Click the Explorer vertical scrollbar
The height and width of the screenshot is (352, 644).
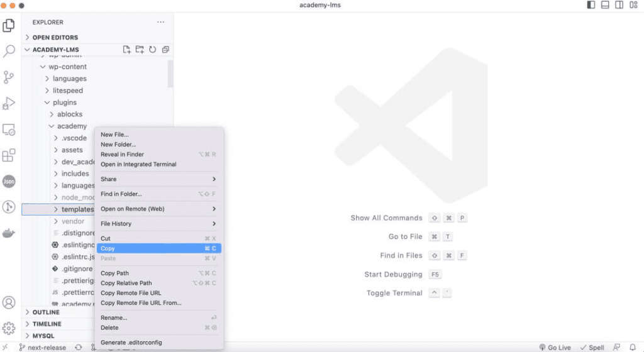click(170, 74)
